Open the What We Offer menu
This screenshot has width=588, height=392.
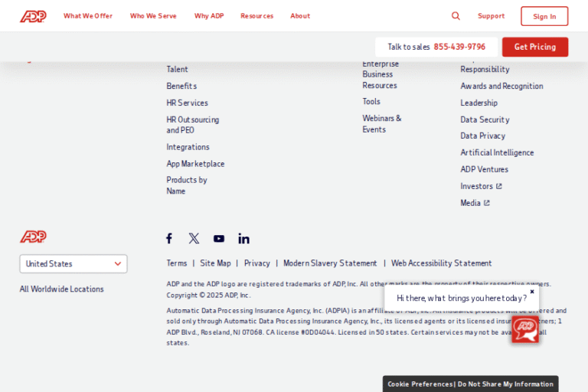88,16
